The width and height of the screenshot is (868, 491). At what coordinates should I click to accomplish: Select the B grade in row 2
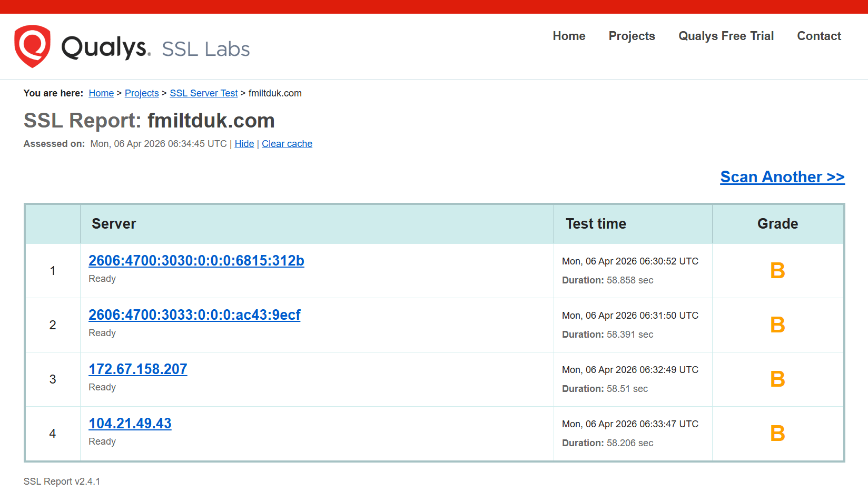pos(777,325)
